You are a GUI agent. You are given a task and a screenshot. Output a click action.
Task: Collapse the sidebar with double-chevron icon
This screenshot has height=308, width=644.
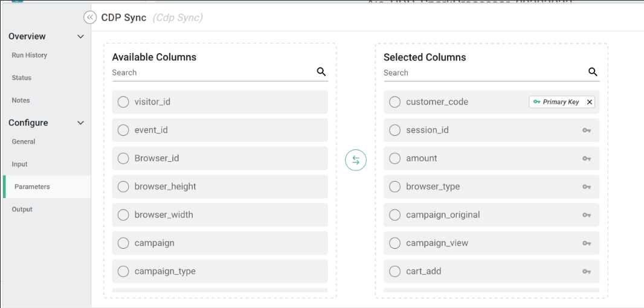coord(90,18)
